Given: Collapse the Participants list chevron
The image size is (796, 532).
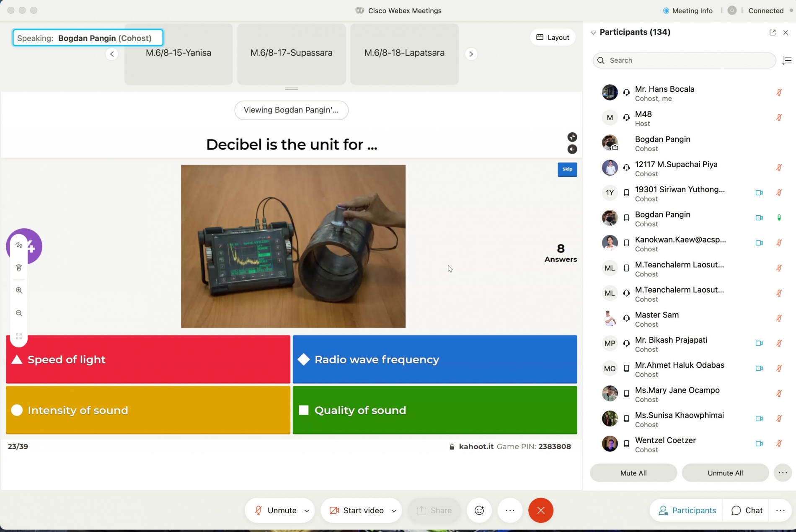Looking at the screenshot, I should 593,33.
